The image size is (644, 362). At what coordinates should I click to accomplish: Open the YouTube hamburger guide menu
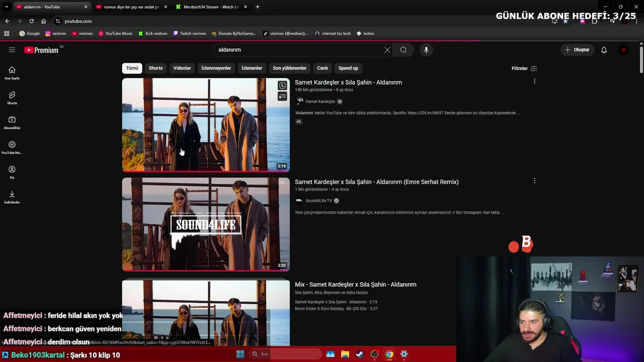12,50
